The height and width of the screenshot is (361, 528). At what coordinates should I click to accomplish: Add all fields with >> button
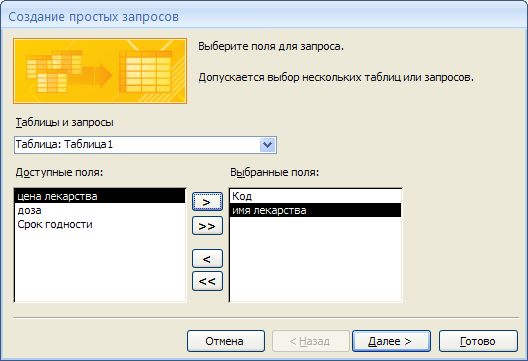207,226
